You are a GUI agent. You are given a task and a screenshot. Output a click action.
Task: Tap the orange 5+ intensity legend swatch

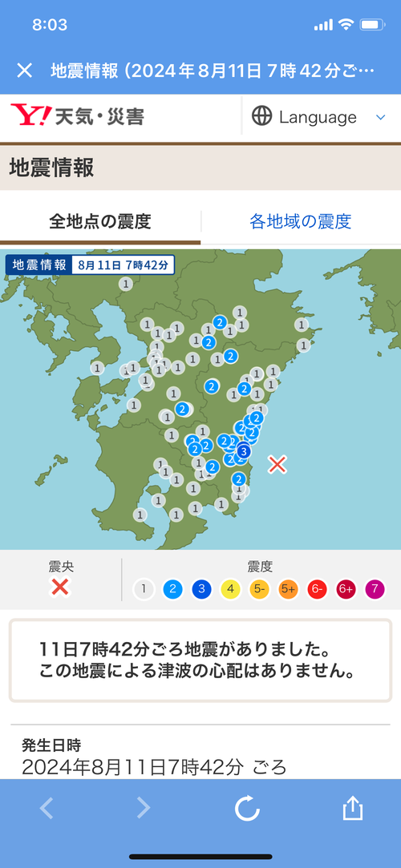288,590
